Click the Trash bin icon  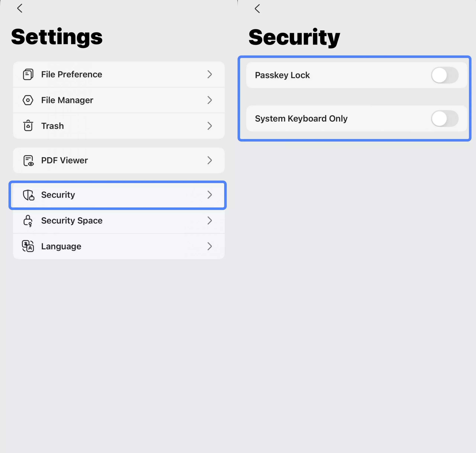pos(28,126)
